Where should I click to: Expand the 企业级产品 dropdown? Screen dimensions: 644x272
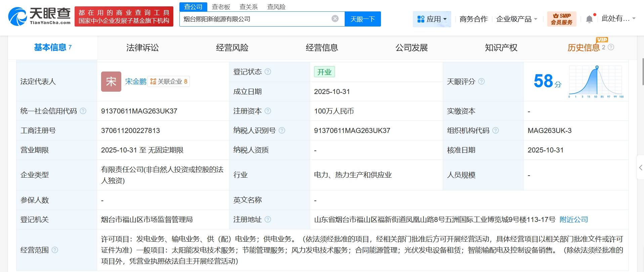click(x=517, y=19)
